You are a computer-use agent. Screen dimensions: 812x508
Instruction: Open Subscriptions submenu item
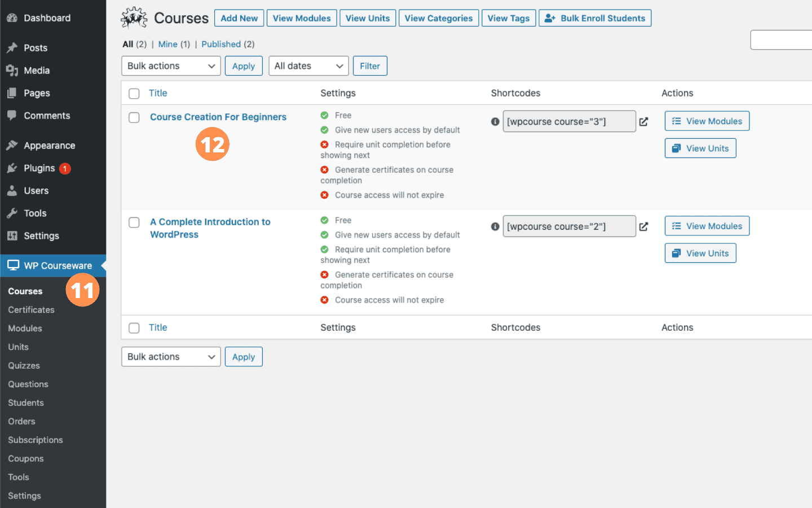(x=36, y=440)
